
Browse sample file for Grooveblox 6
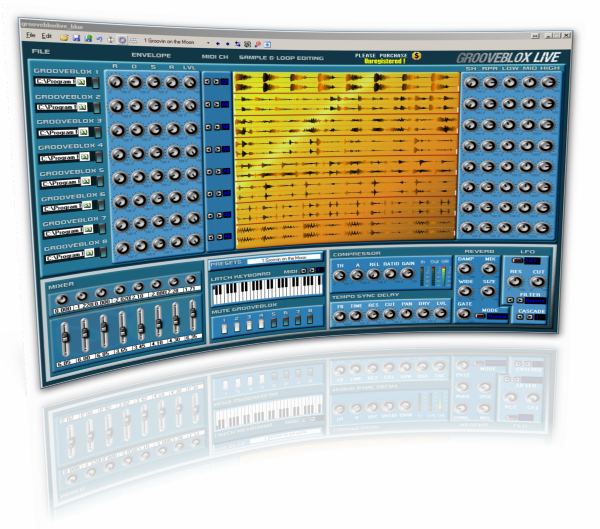(x=87, y=206)
